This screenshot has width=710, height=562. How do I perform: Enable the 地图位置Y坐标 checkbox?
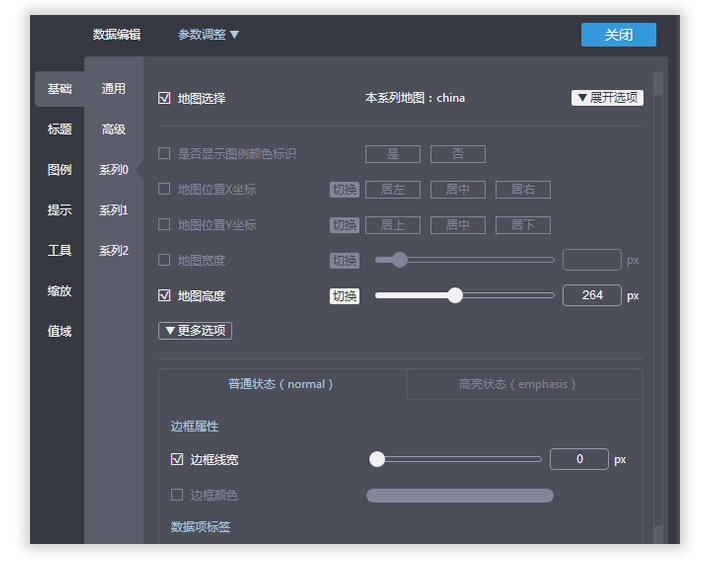[x=164, y=224]
